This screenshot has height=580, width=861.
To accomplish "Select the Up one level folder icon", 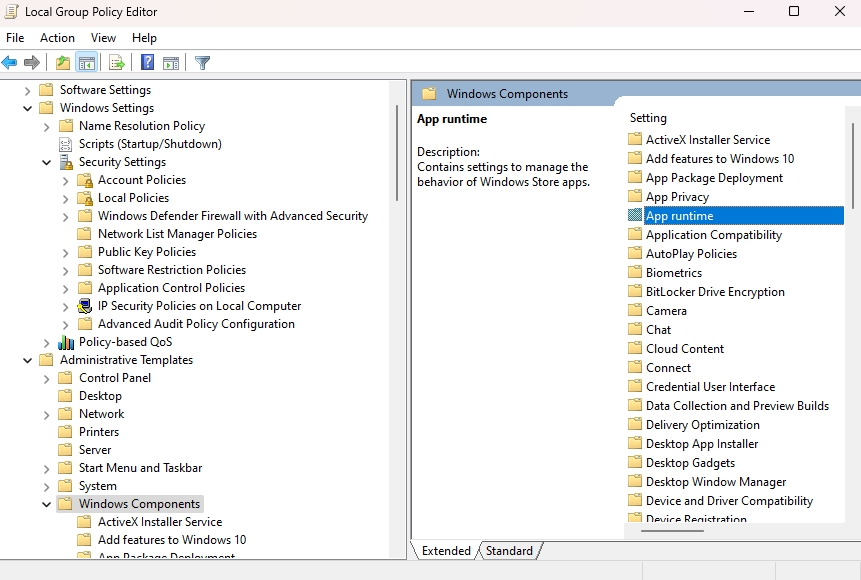I will click(61, 62).
